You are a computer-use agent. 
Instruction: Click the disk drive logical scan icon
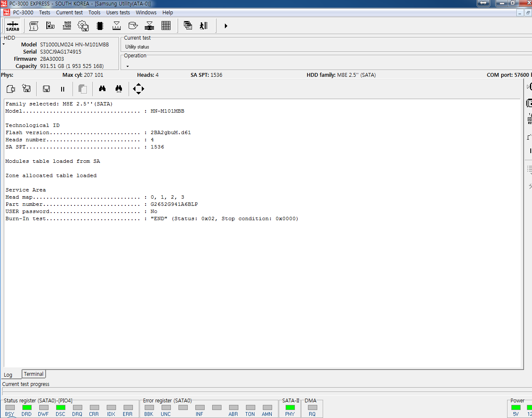(x=133, y=26)
